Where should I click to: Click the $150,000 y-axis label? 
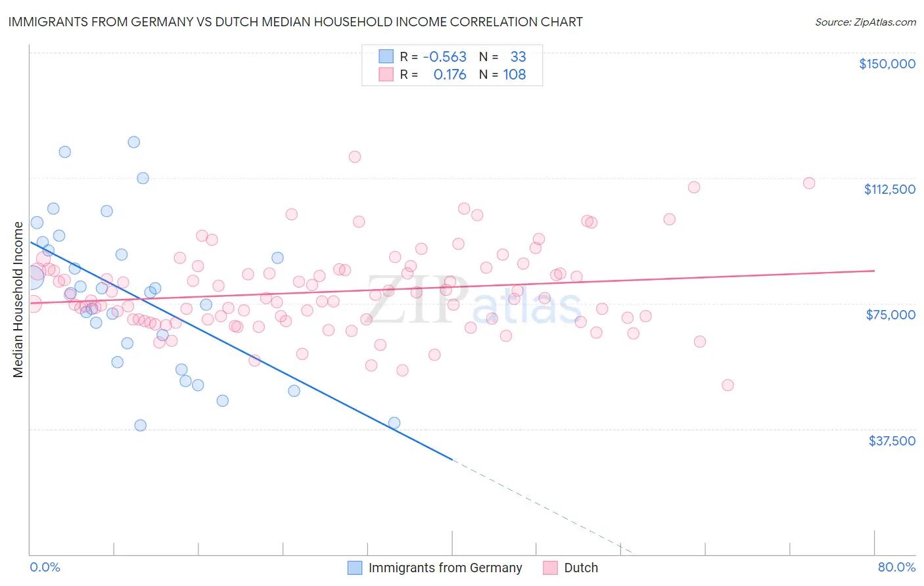click(887, 64)
